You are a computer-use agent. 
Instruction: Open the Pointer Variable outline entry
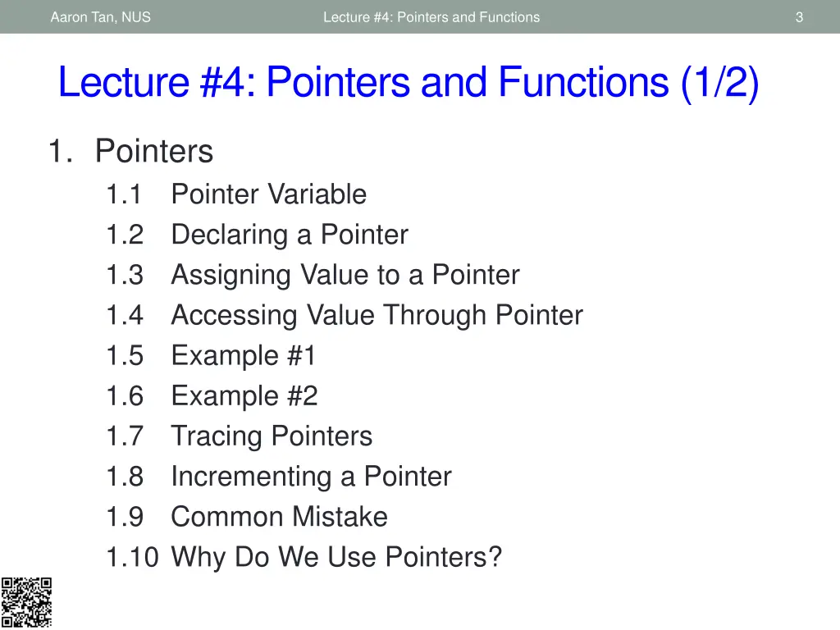[x=268, y=194]
